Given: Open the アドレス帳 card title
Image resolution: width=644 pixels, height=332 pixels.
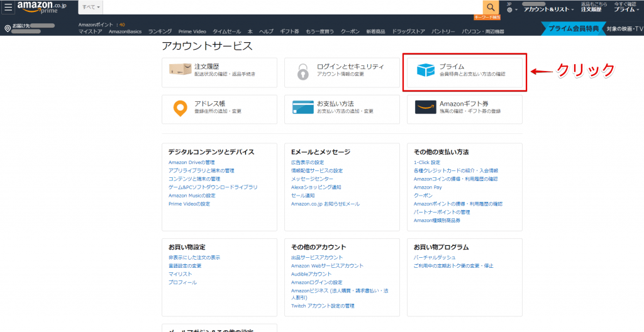Looking at the screenshot, I should click(x=209, y=104).
